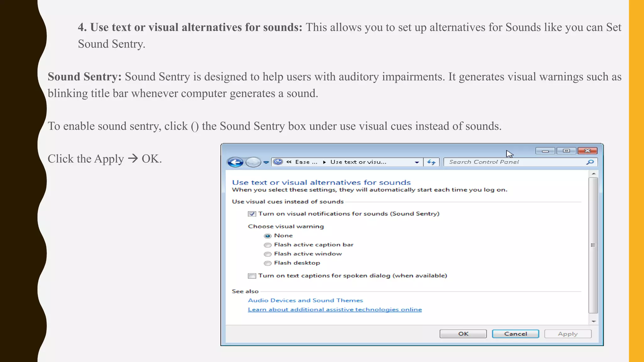The height and width of the screenshot is (362, 644).
Task: Click the Apply button
Action: pyautogui.click(x=568, y=334)
